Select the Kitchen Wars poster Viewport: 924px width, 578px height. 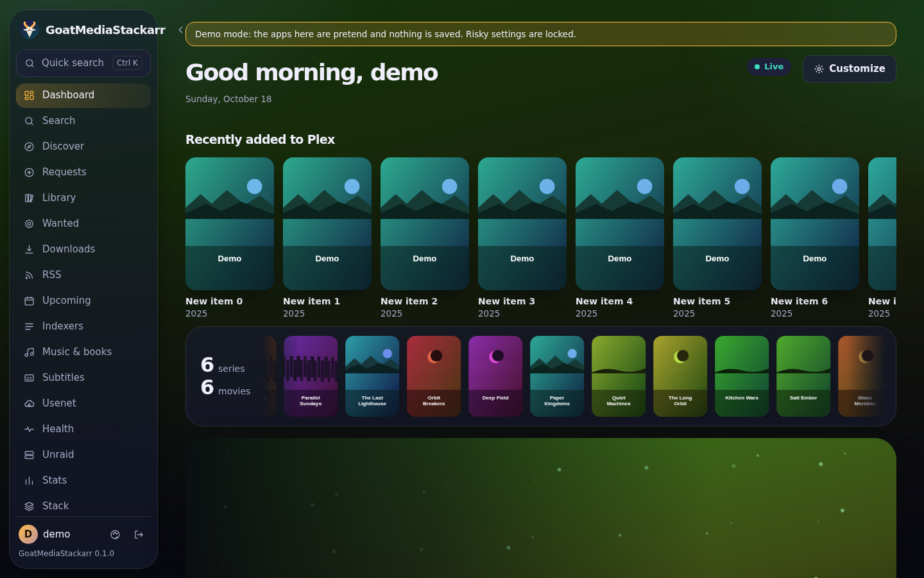pos(742,376)
